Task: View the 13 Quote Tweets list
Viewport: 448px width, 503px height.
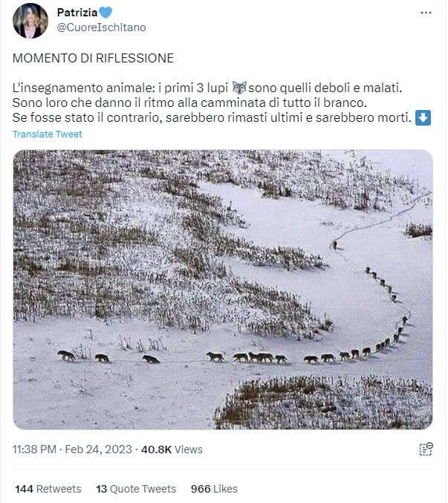Action: tap(136, 489)
